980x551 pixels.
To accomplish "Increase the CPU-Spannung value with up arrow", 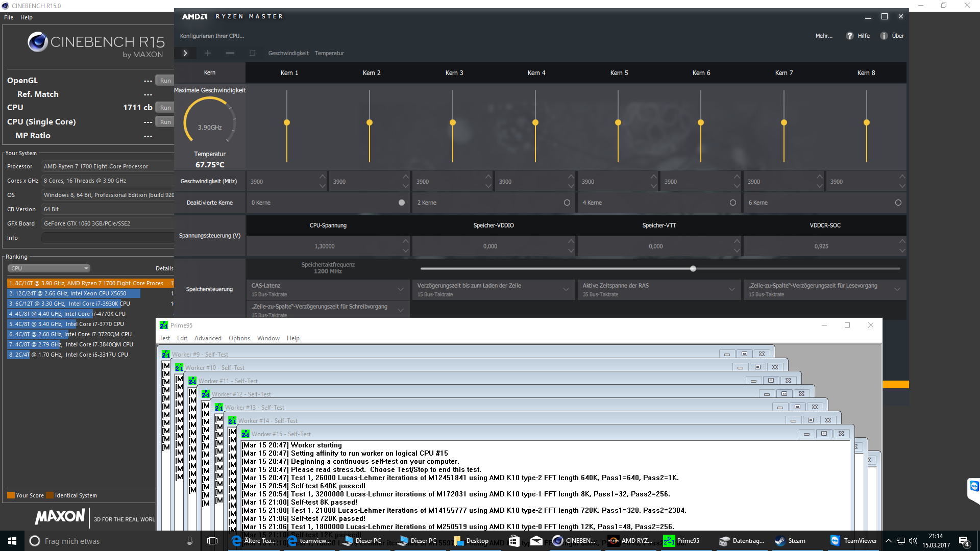I will [405, 241].
